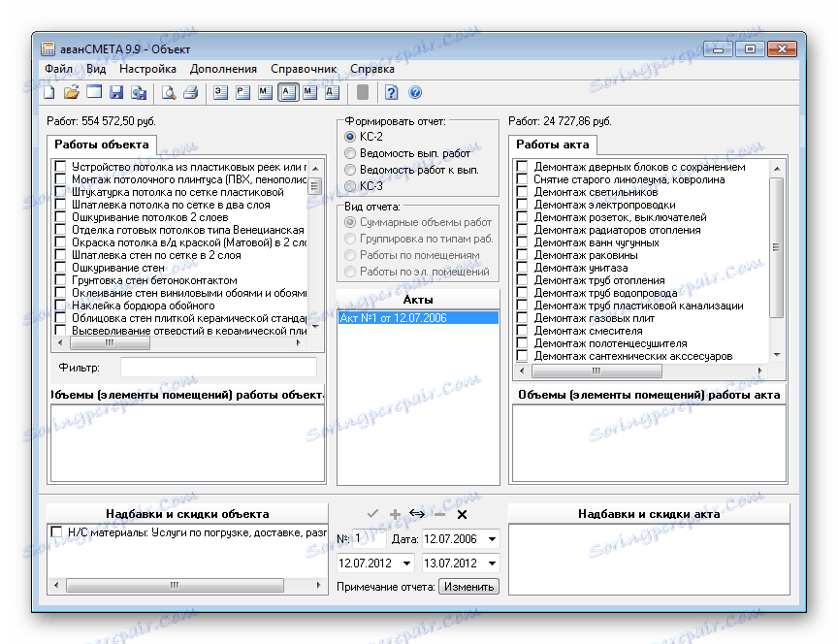The image size is (838, 644).
Task: Check 'Демонтаж светильников' in act works
Action: (x=522, y=191)
